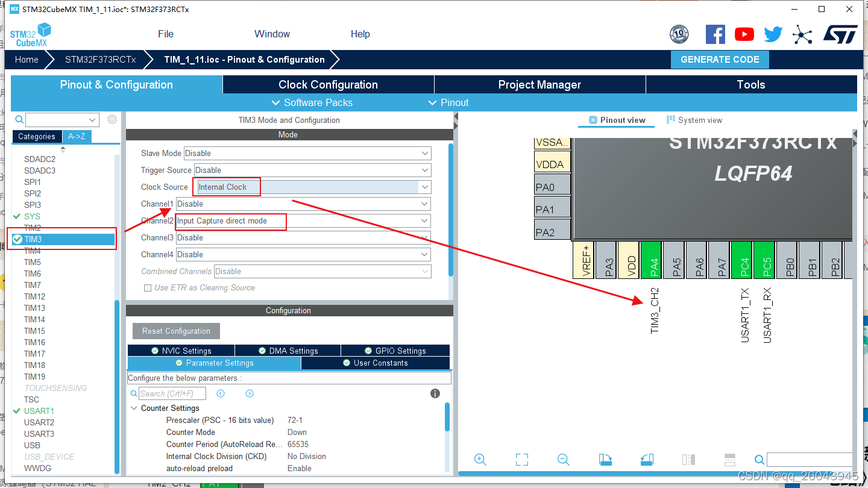Select TIM2 in peripheral list
The image size is (868, 488).
coord(33,228)
